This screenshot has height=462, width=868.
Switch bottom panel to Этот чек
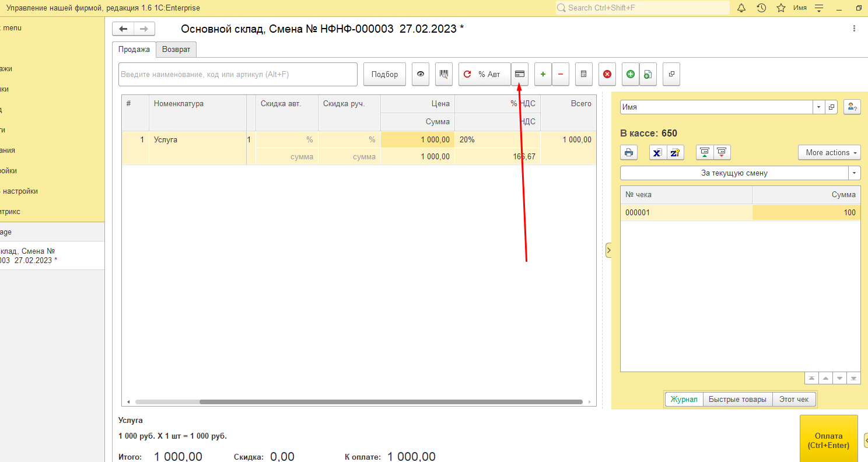click(794, 400)
